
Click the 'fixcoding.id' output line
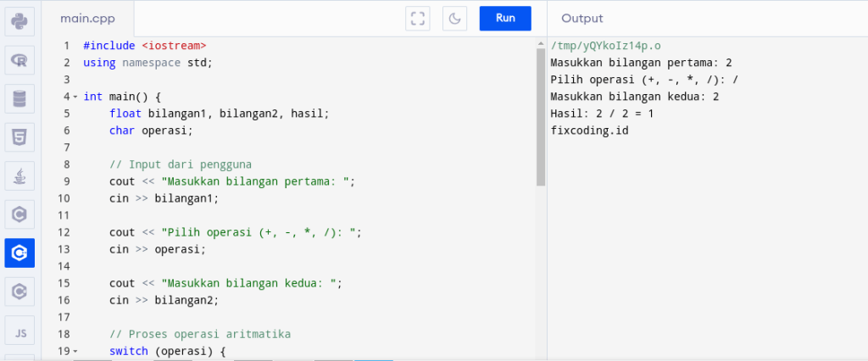point(590,131)
